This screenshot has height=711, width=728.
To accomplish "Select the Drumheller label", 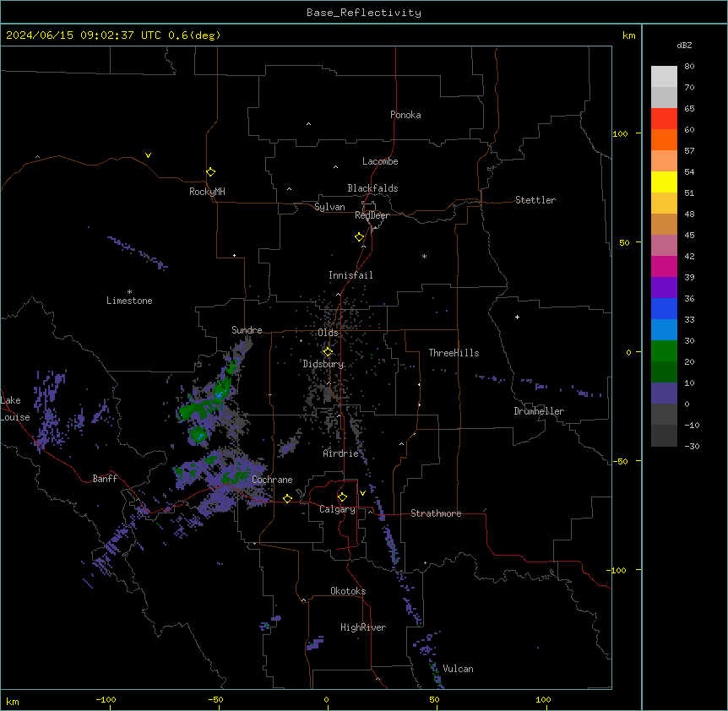I will (539, 411).
